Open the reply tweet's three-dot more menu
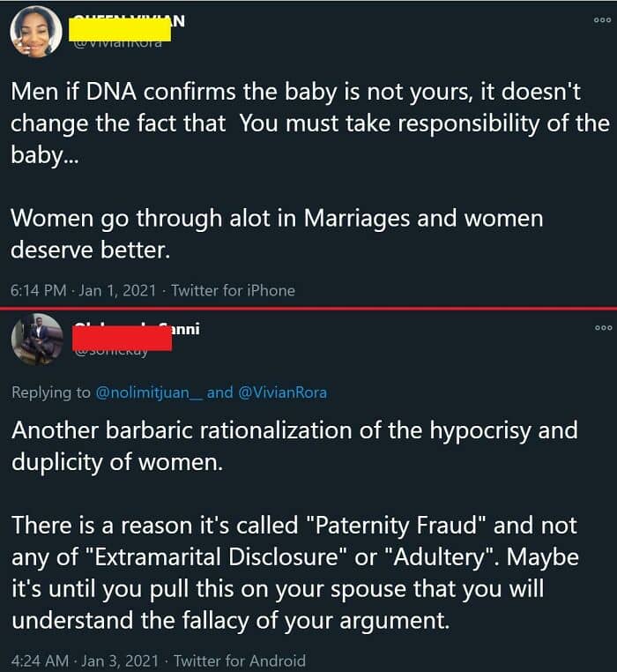Image resolution: width=617 pixels, height=672 pixels. click(603, 328)
